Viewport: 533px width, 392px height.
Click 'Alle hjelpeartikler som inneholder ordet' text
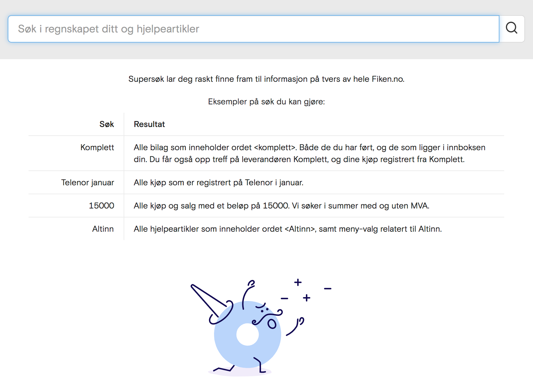[x=288, y=229]
